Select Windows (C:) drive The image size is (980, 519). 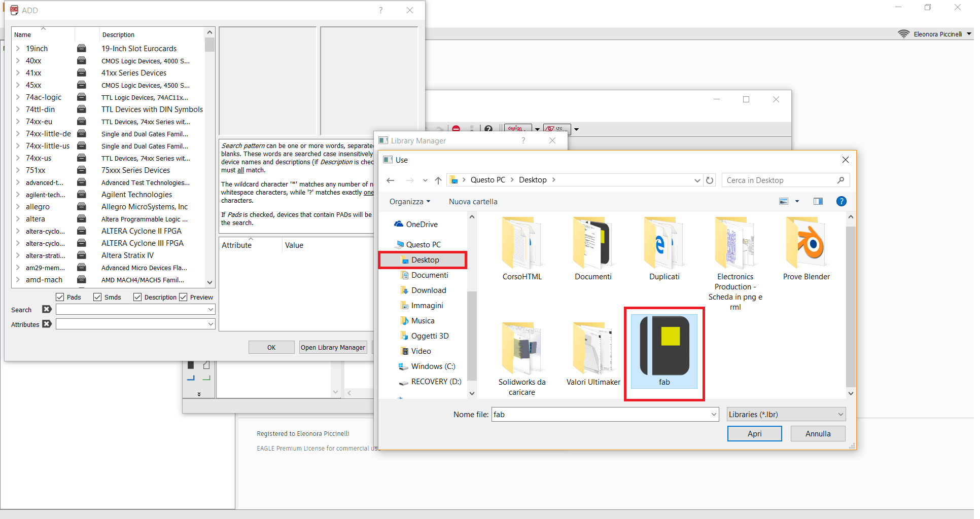pos(433,366)
